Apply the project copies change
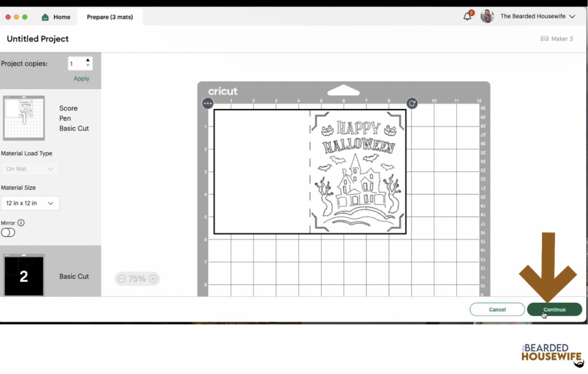This screenshot has width=588, height=374. pyautogui.click(x=81, y=78)
